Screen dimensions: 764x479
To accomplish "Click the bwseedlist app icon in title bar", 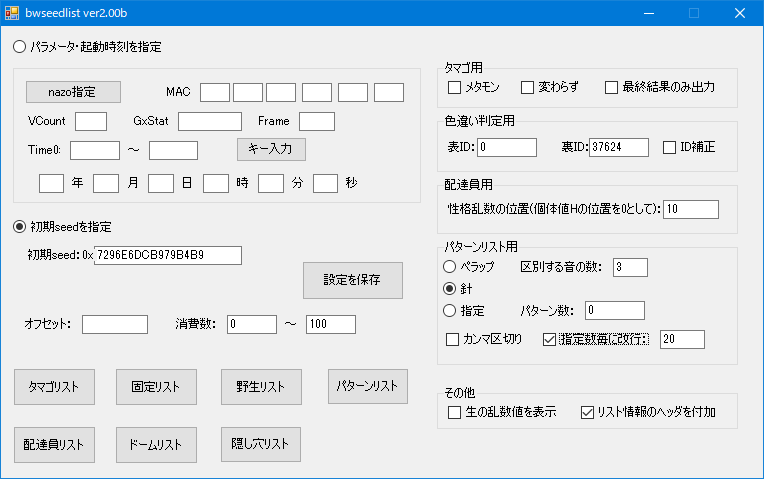I will point(12,13).
